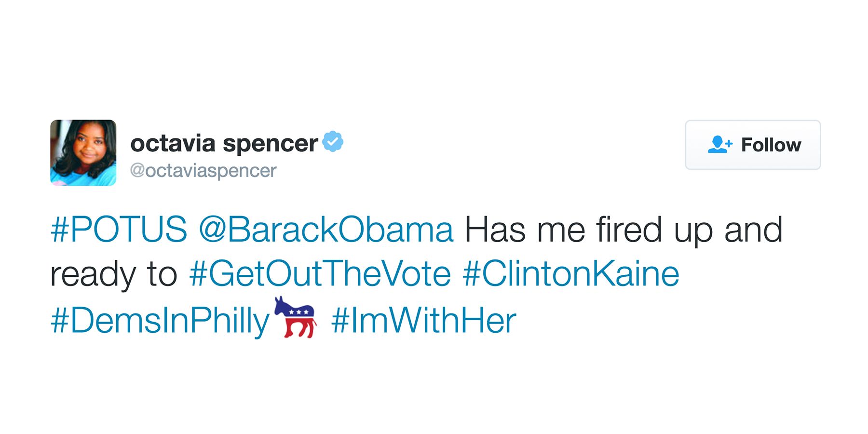Open the #ImWithHer hashtag
Image resolution: width=868 pixels, height=434 pixels.
[423, 320]
